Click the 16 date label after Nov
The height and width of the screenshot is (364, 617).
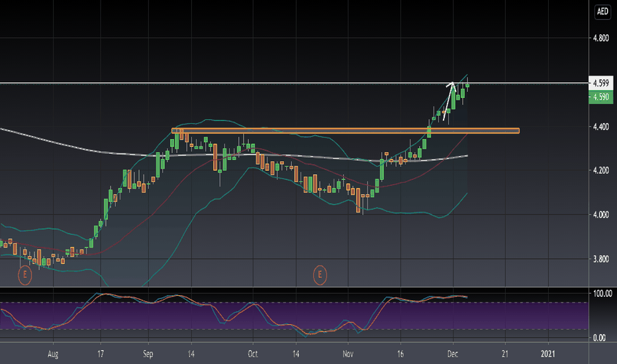click(x=400, y=354)
